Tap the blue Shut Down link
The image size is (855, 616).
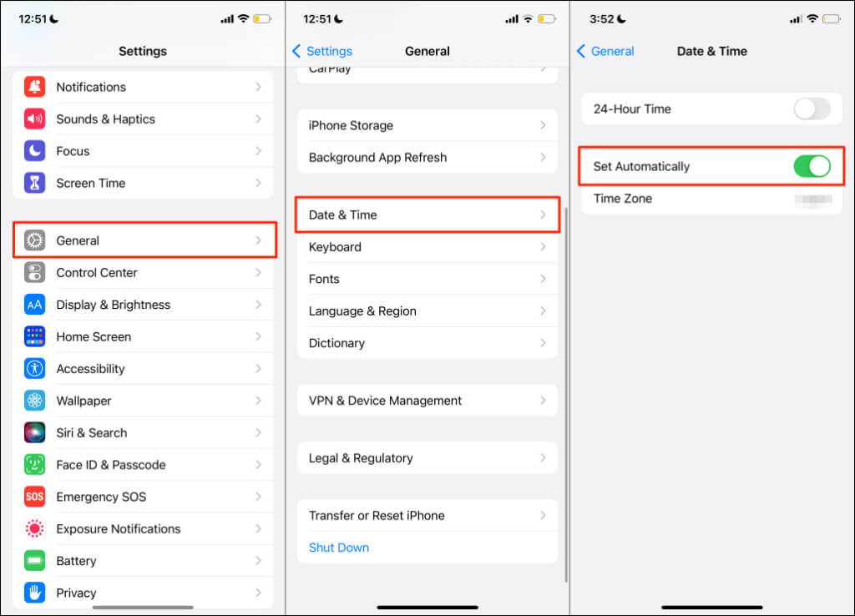339,548
